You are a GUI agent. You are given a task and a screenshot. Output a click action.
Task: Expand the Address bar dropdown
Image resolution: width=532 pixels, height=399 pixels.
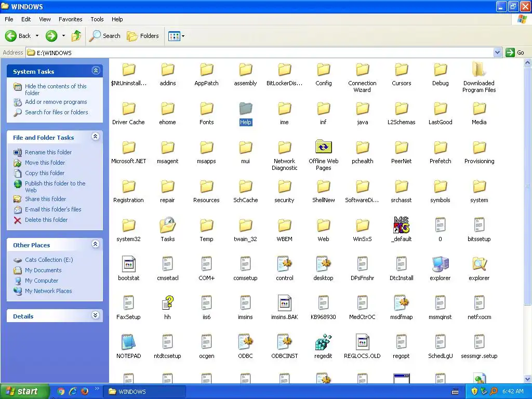coord(497,52)
